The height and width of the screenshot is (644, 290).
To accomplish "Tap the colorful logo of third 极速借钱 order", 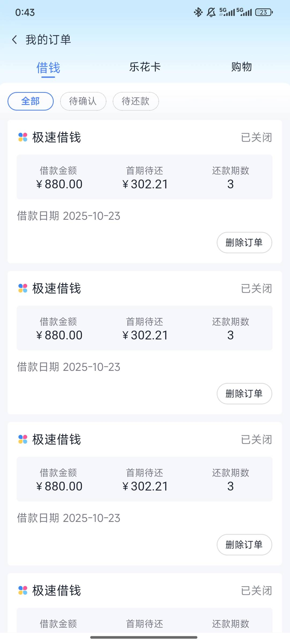I will tap(23, 439).
